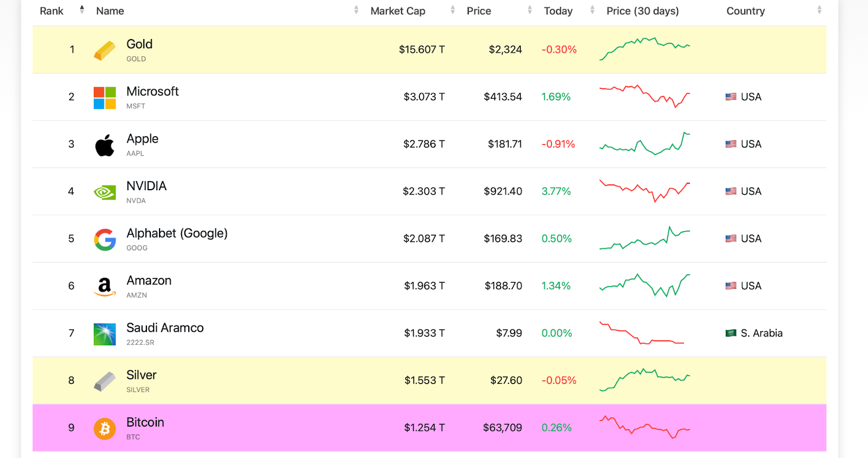Open the NVIDIA company link

(146, 186)
